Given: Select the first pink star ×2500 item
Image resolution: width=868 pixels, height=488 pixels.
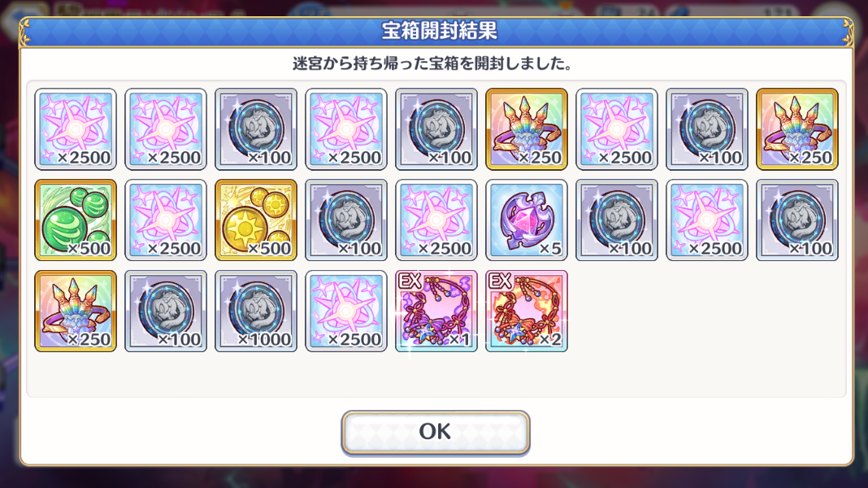Looking at the screenshot, I should pyautogui.click(x=76, y=129).
